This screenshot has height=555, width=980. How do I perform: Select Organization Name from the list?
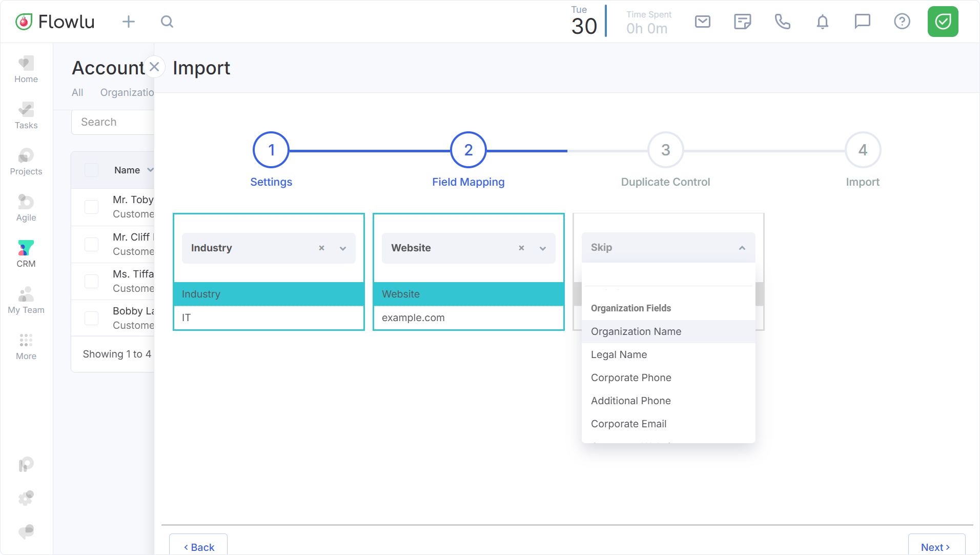click(x=636, y=331)
